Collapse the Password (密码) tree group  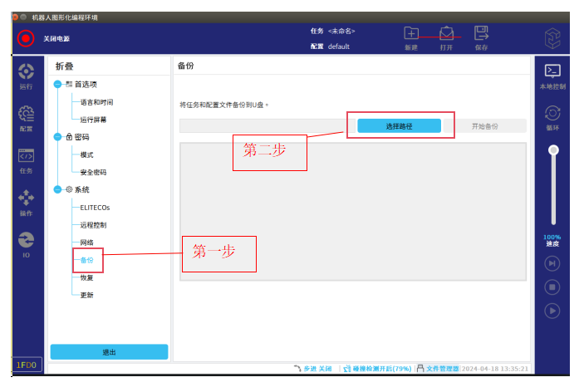[x=58, y=137]
